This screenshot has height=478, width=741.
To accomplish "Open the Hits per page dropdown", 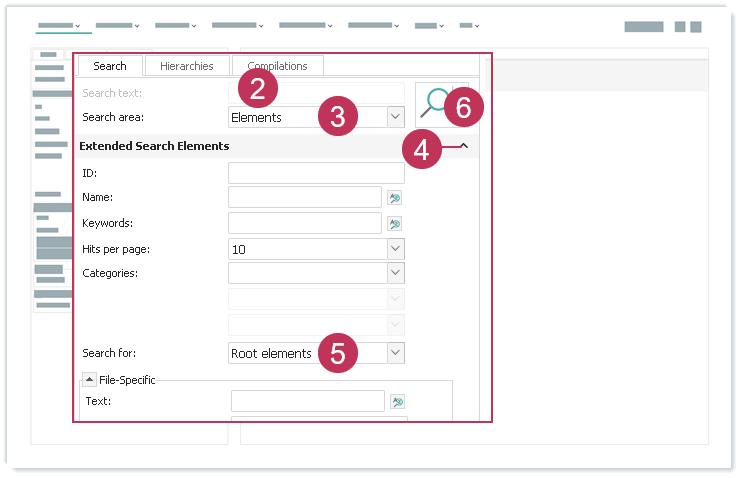I will click(395, 249).
